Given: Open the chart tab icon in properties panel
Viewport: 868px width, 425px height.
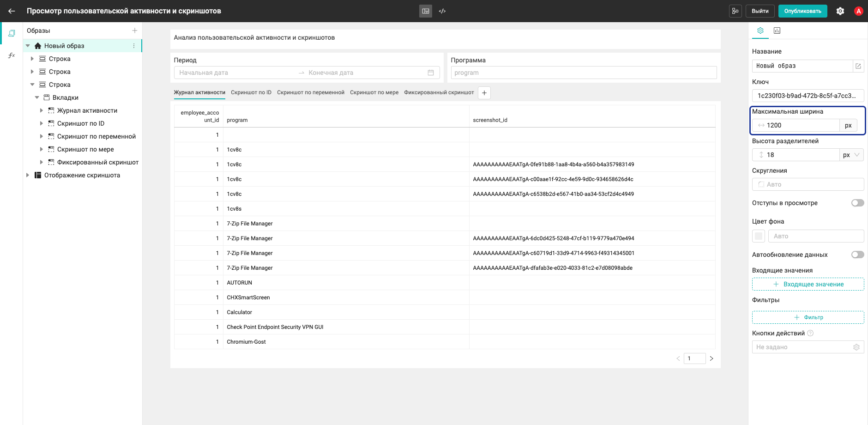Looking at the screenshot, I should click(777, 30).
